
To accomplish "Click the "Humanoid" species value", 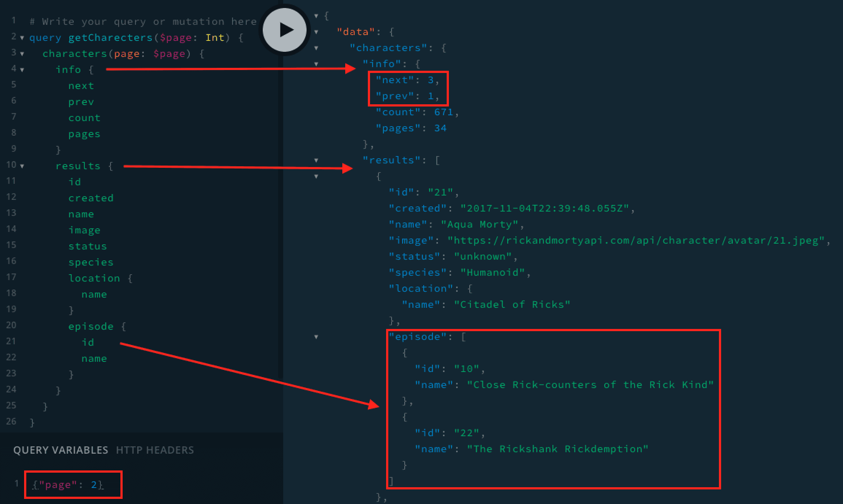I will tap(493, 272).
